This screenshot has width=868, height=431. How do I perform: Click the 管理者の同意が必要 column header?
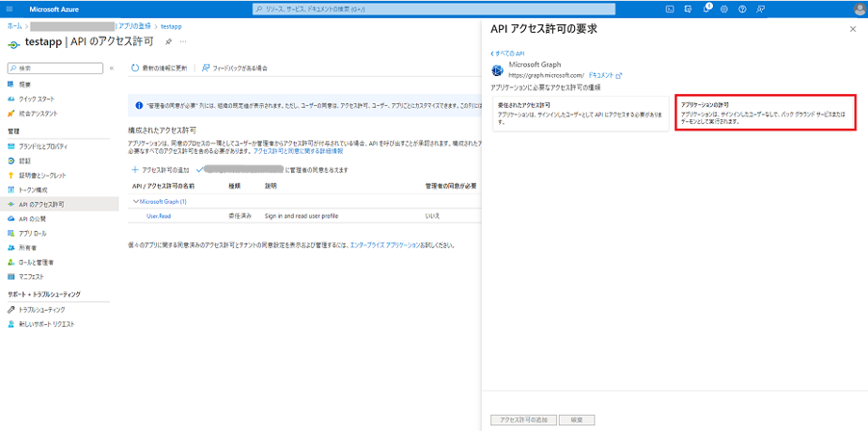[451, 186]
